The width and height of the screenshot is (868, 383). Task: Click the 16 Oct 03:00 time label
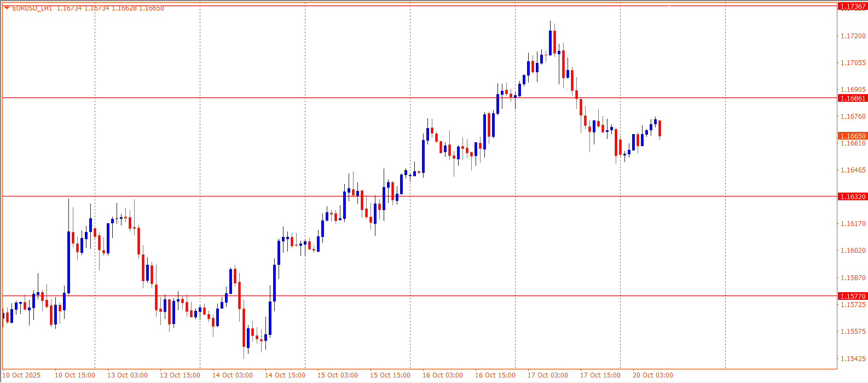point(443,375)
